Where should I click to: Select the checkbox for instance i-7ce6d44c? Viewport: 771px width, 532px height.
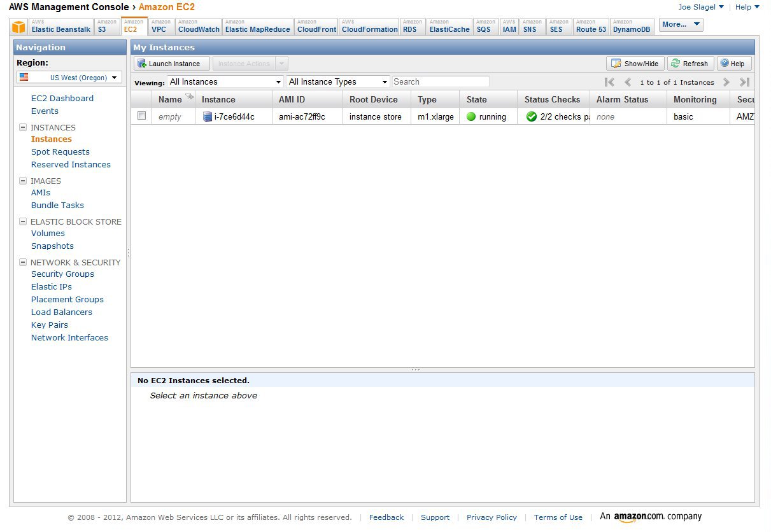[x=141, y=116]
